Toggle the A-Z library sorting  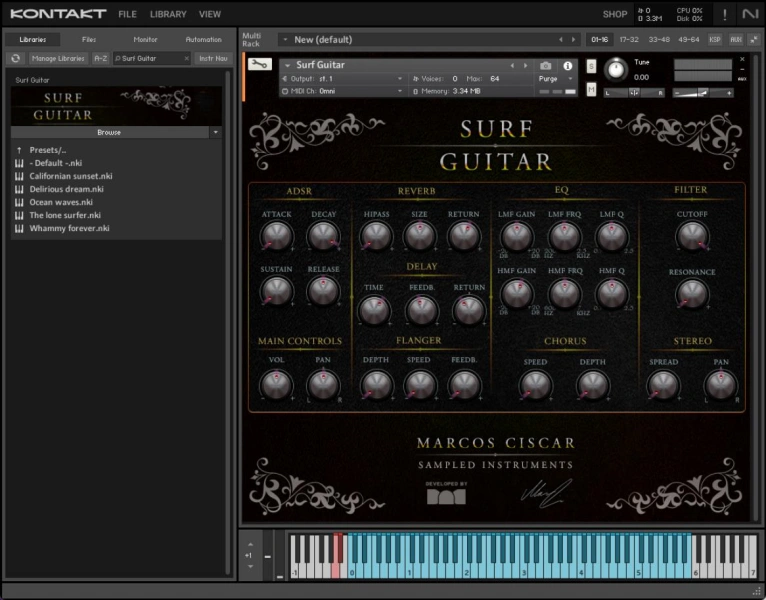pyautogui.click(x=101, y=59)
